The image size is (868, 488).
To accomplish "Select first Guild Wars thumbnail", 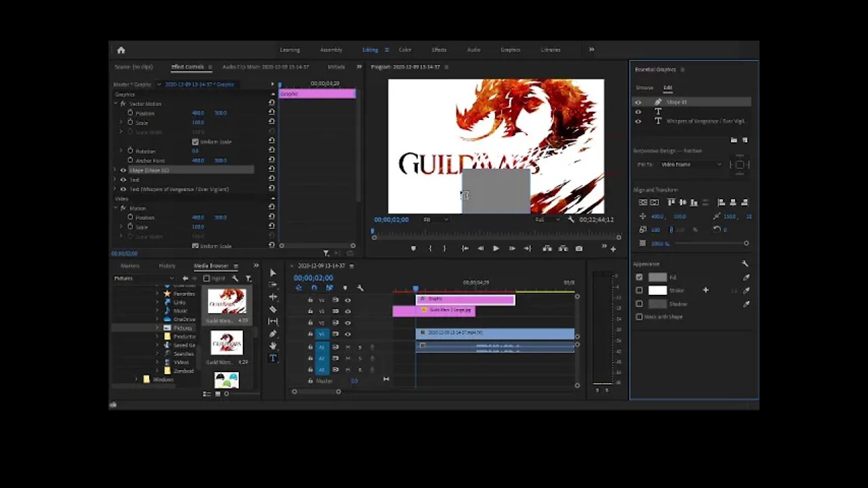I will tap(226, 301).
